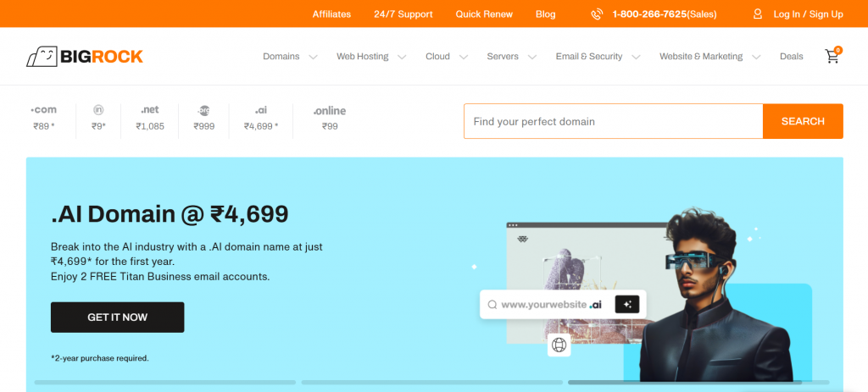Expand the Servers menu chevron

coord(532,57)
